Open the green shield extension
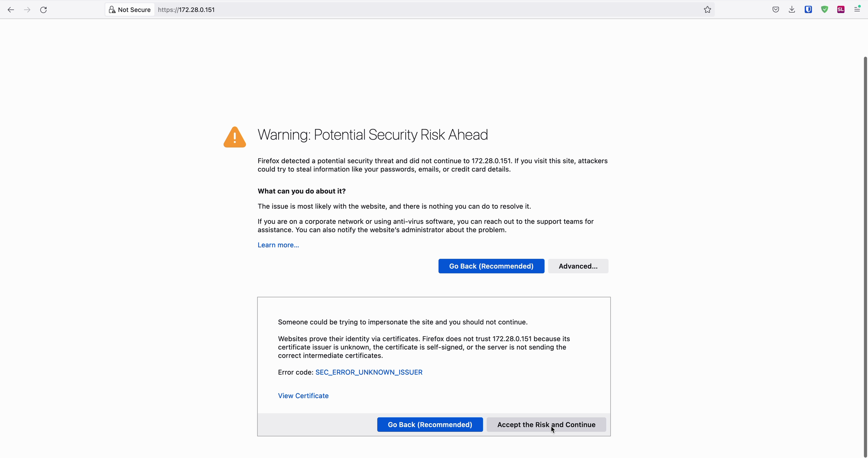The image size is (868, 458). [x=825, y=10]
